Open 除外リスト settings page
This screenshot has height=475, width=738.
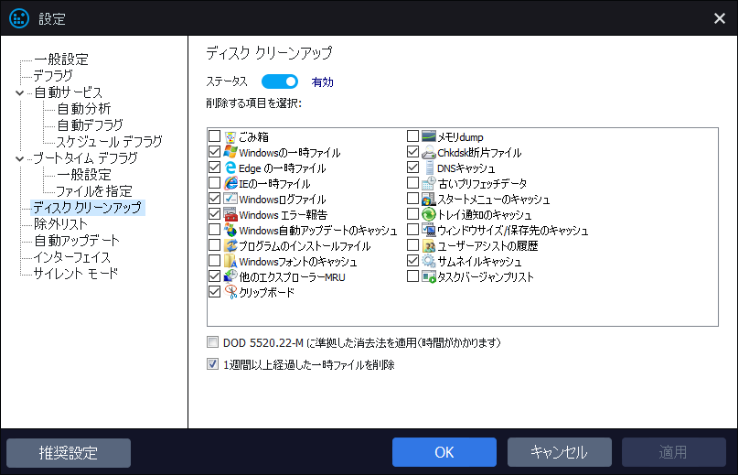click(61, 224)
